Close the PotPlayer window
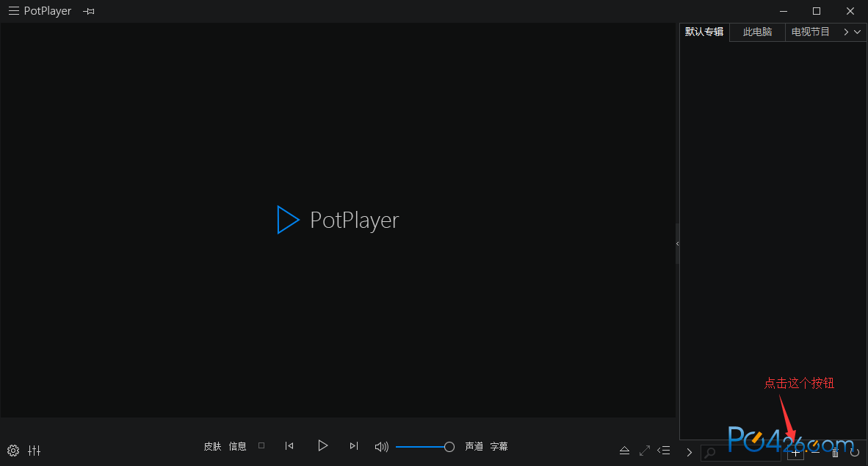The image size is (868, 466). [850, 11]
